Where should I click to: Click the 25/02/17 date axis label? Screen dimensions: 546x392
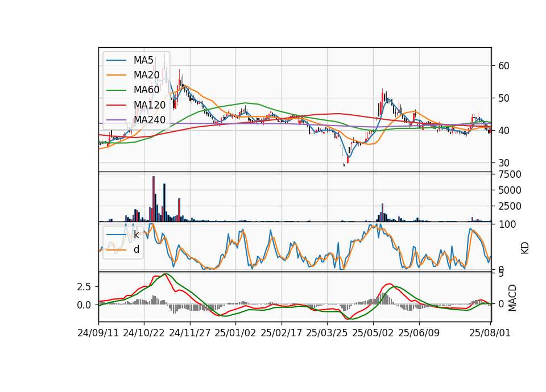click(282, 333)
